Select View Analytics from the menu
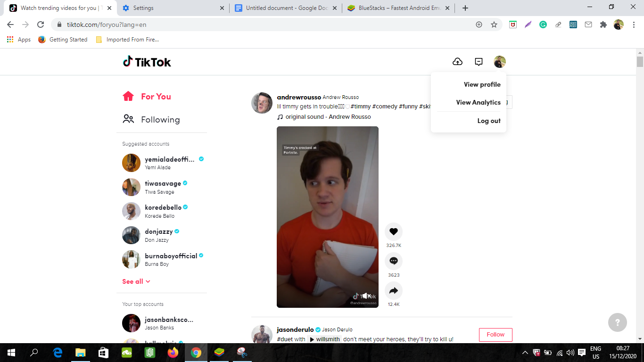This screenshot has height=362, width=644. point(478,102)
